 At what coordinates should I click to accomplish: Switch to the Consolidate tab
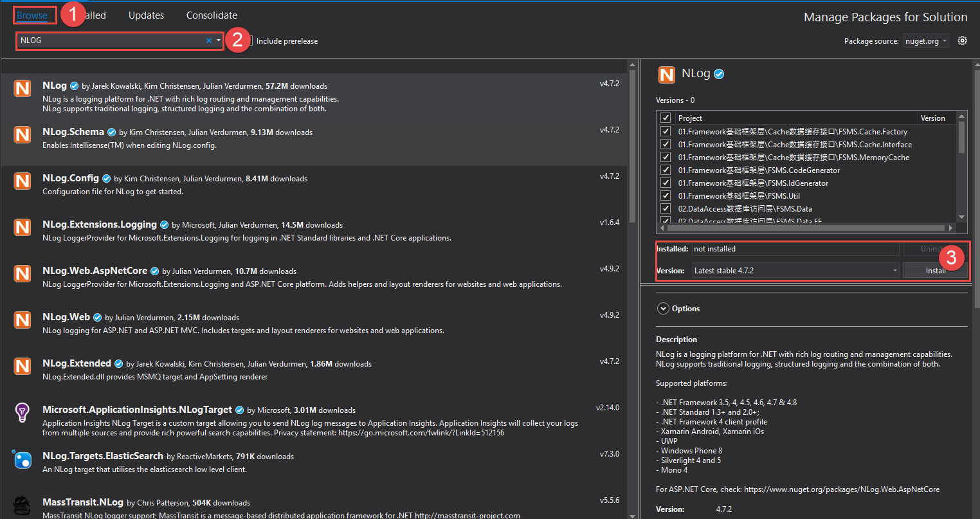click(x=212, y=15)
